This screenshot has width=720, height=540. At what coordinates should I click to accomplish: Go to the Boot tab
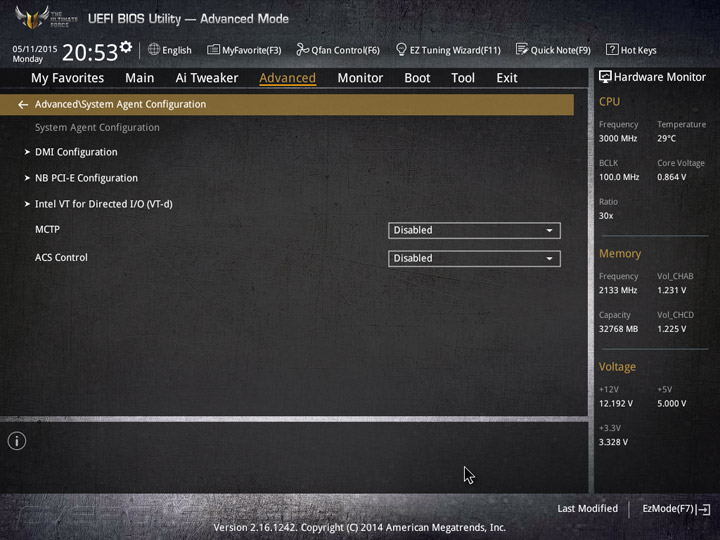tap(417, 78)
